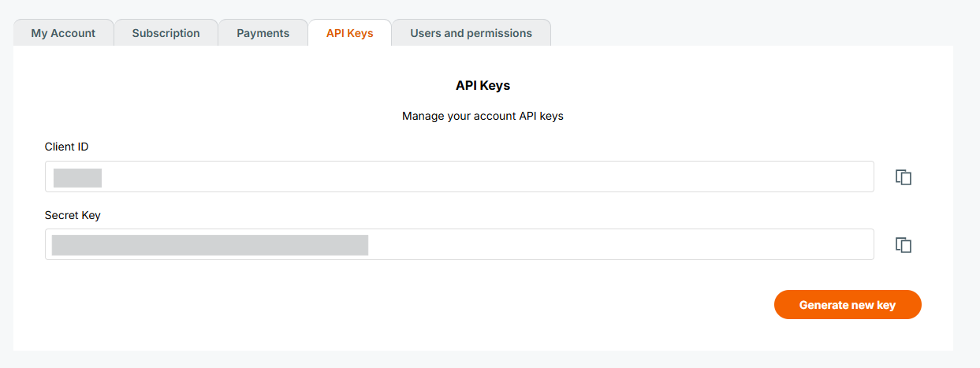Select the API Keys tab

pyautogui.click(x=349, y=33)
